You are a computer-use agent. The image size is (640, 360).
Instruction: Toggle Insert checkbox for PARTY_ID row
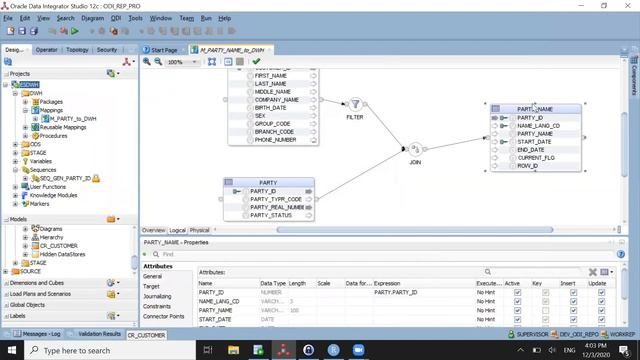coord(573,293)
